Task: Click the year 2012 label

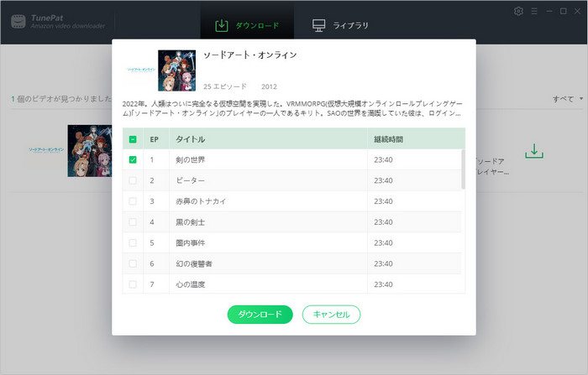Action: tap(269, 86)
